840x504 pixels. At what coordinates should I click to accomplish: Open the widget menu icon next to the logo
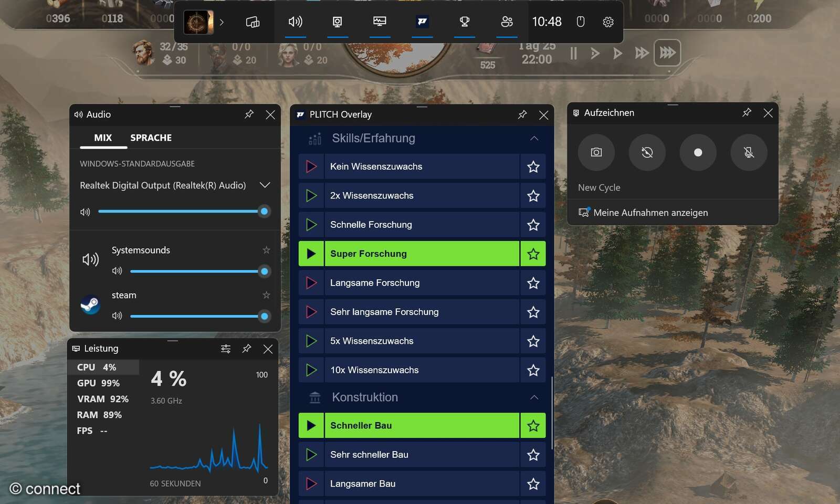coord(253,22)
